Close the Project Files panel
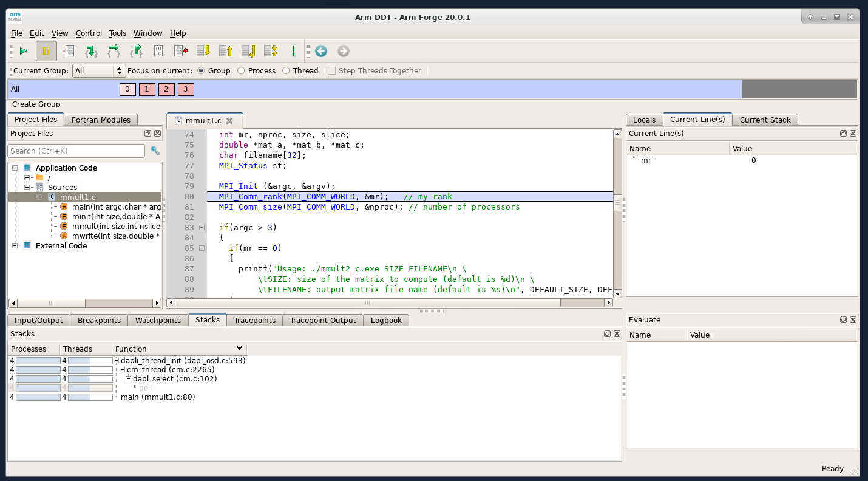Viewport: 868px width, 481px height. [157, 134]
